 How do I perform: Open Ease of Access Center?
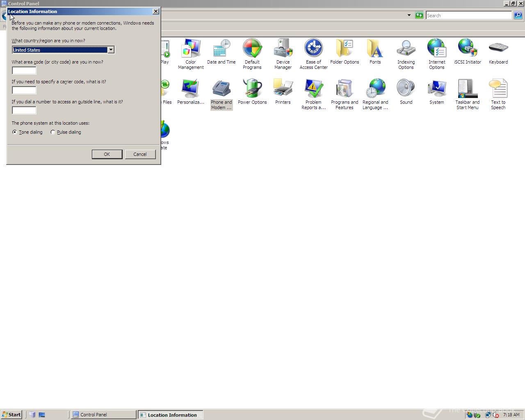pos(314,54)
